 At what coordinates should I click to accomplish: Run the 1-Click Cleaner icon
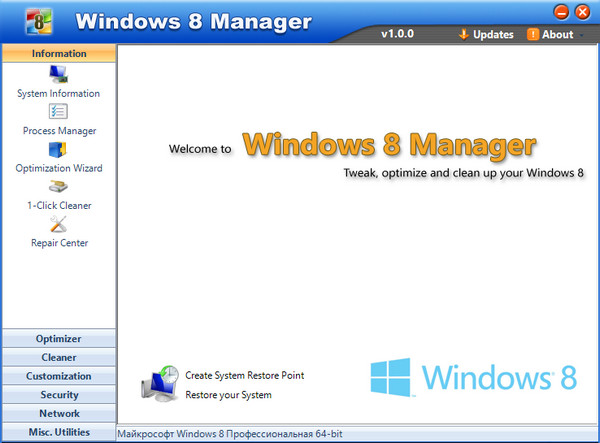coord(58,187)
